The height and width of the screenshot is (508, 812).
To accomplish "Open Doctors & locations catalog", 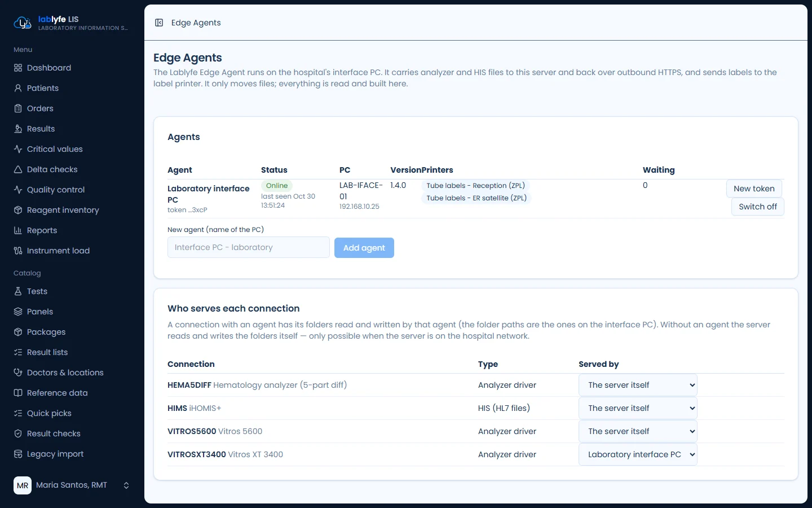I will [72, 373].
